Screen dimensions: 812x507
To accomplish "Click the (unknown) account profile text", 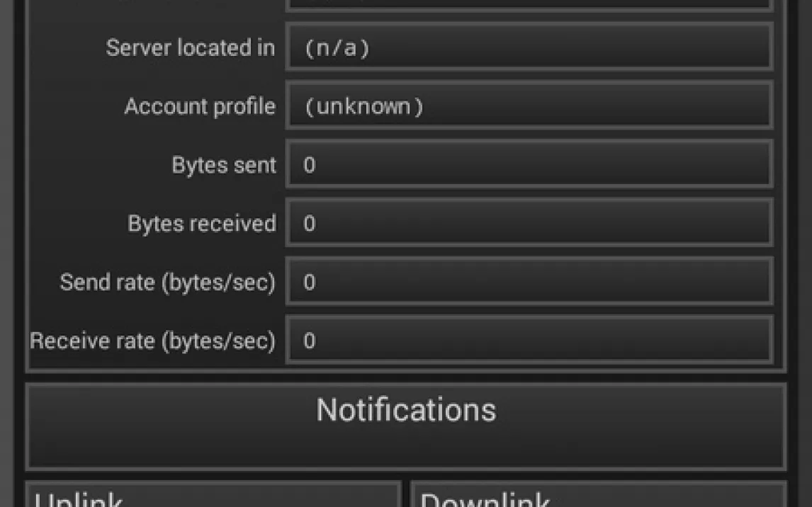I will coord(365,107).
